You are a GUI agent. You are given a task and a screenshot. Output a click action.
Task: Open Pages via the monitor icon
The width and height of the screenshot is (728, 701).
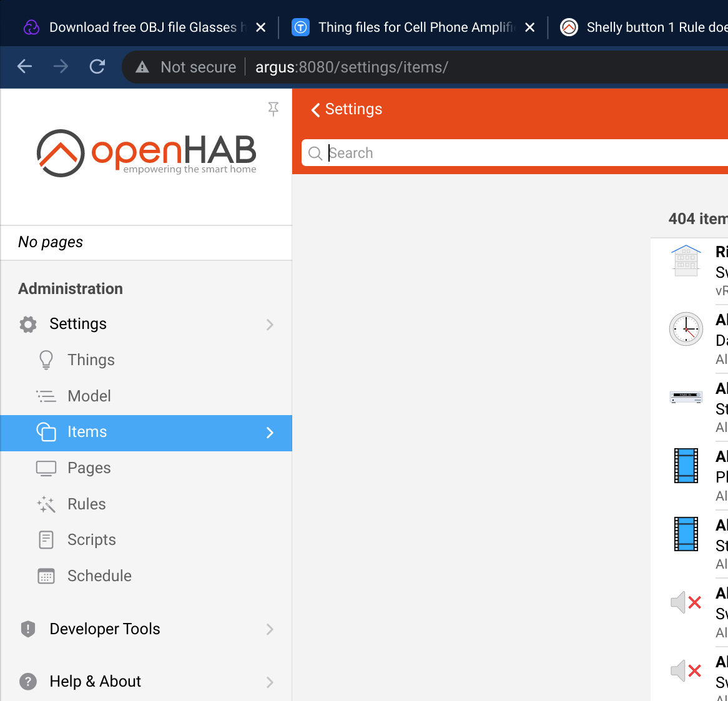pos(46,468)
